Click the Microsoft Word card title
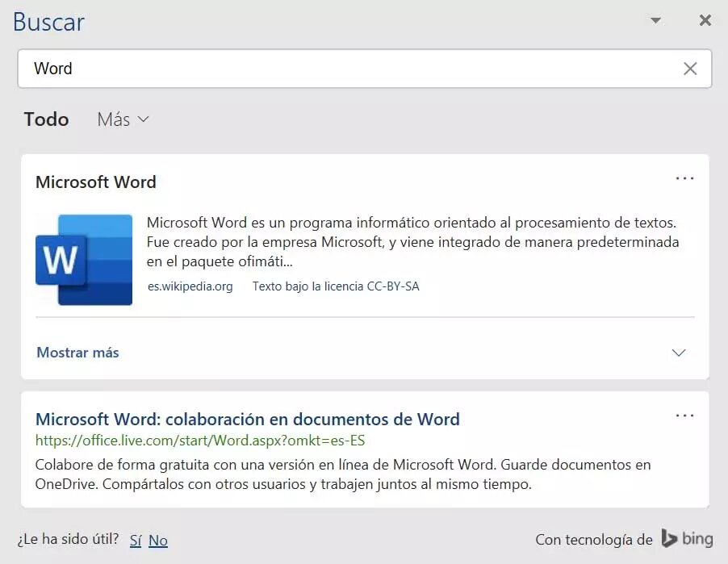Image resolution: width=728 pixels, height=564 pixels. [x=96, y=182]
